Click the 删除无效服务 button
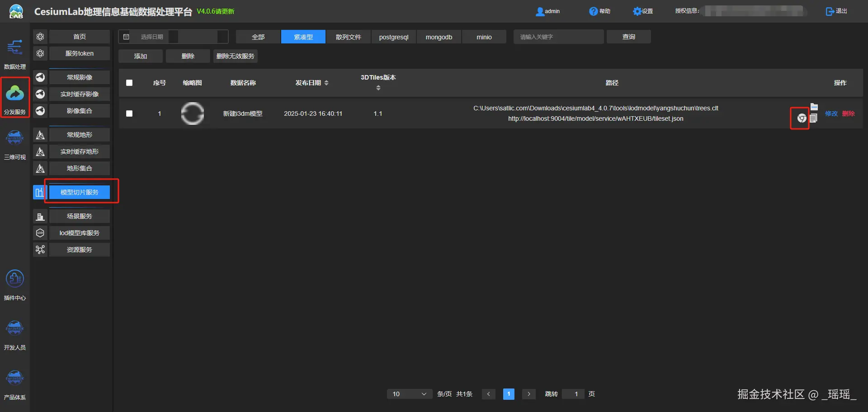This screenshot has width=868, height=412. 236,56
